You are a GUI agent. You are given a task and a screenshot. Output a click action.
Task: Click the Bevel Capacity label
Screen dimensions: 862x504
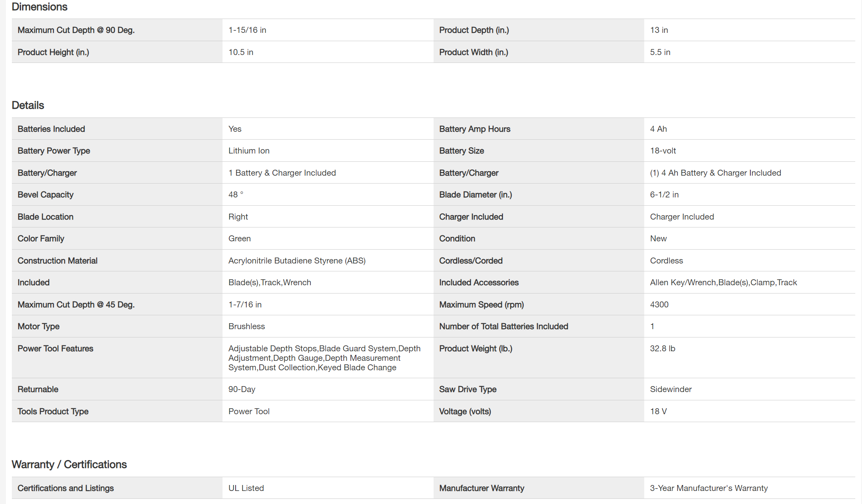point(46,195)
